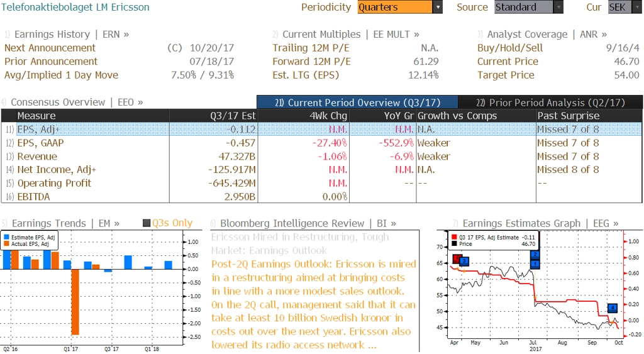Select the EPS, Adj+ measure row

point(321,130)
